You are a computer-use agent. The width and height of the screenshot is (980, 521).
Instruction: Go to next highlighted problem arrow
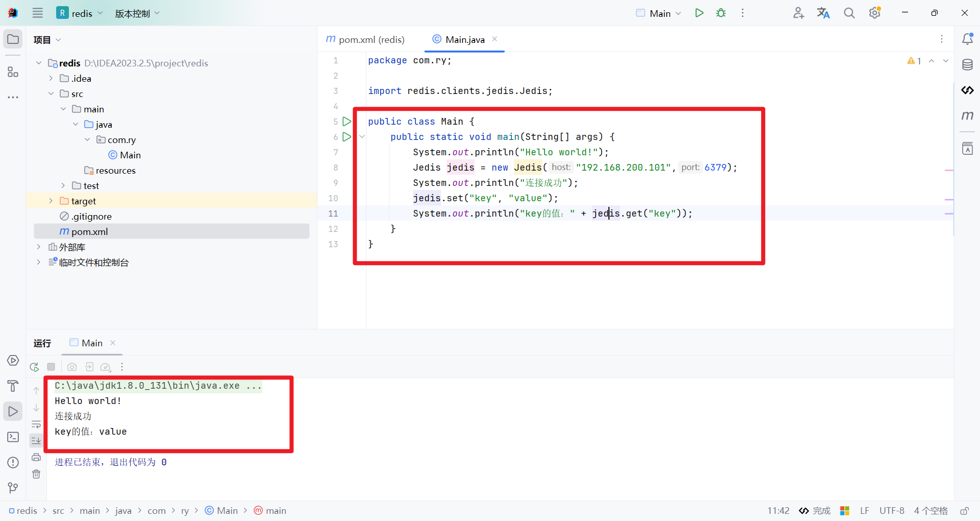click(946, 61)
